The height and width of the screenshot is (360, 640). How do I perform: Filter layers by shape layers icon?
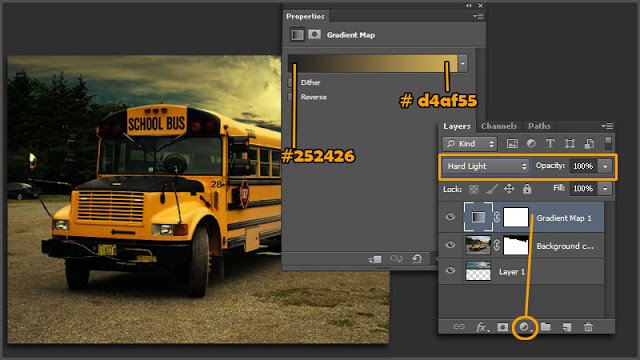(x=570, y=143)
